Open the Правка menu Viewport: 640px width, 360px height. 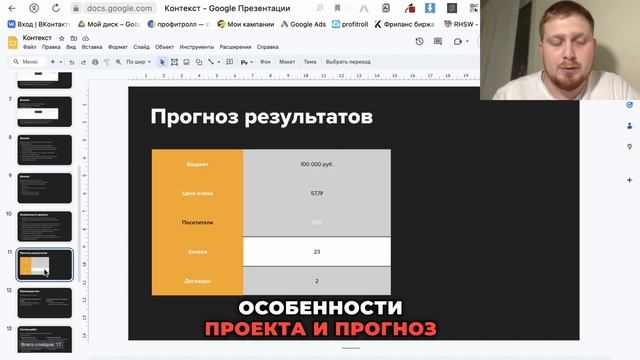coord(51,47)
